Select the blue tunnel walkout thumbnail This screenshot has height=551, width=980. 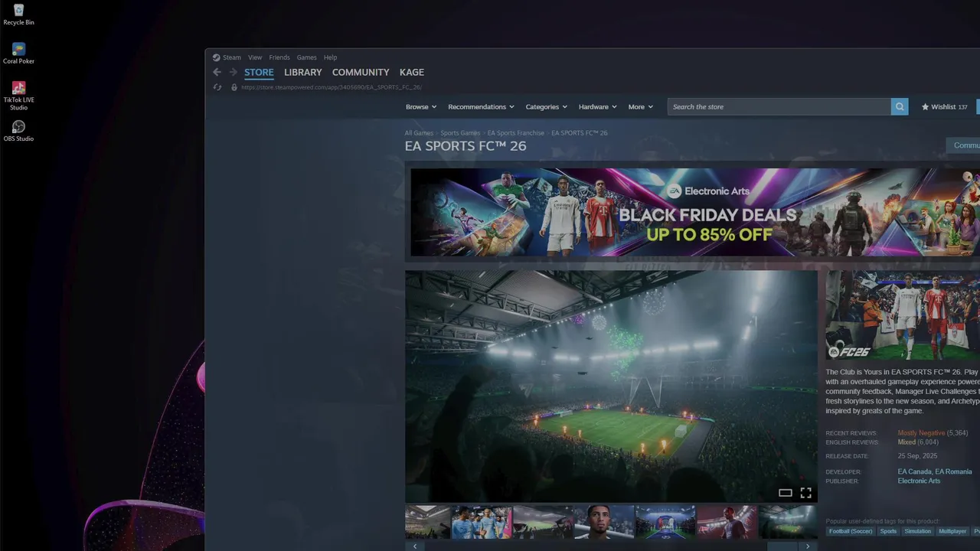(x=665, y=522)
